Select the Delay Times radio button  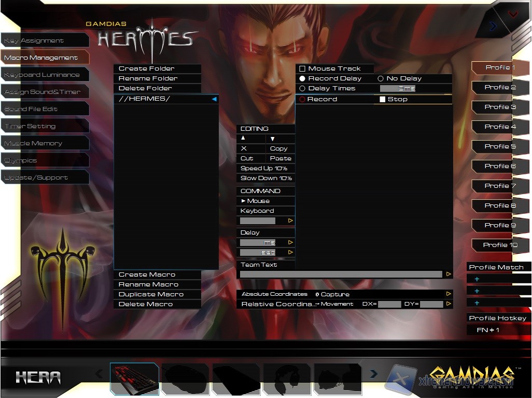[302, 88]
